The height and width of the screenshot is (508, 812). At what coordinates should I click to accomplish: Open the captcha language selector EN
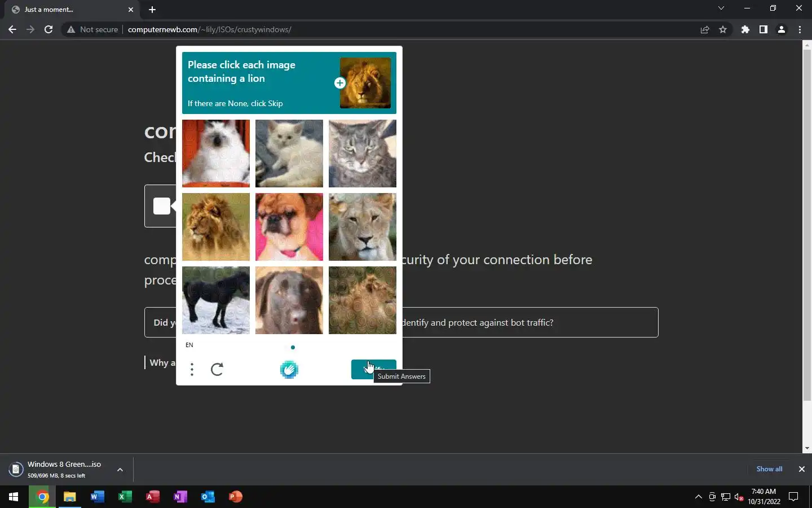pos(189,345)
